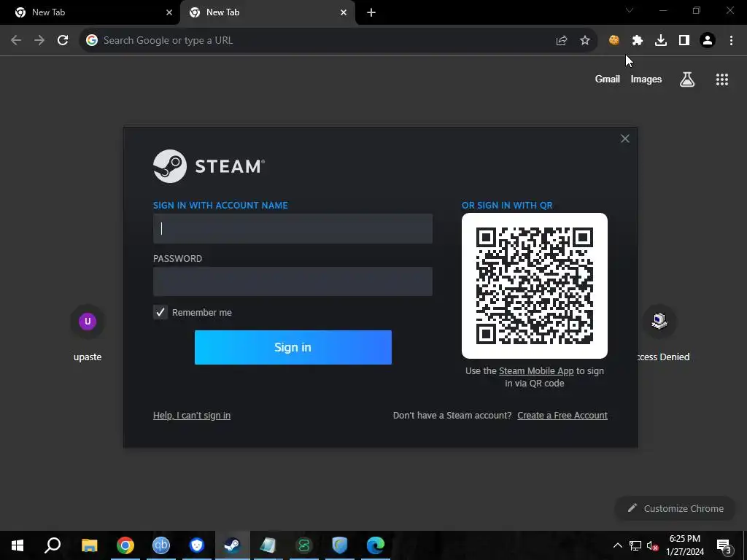747x560 pixels.
Task: Open Gmail link
Action: 607,79
